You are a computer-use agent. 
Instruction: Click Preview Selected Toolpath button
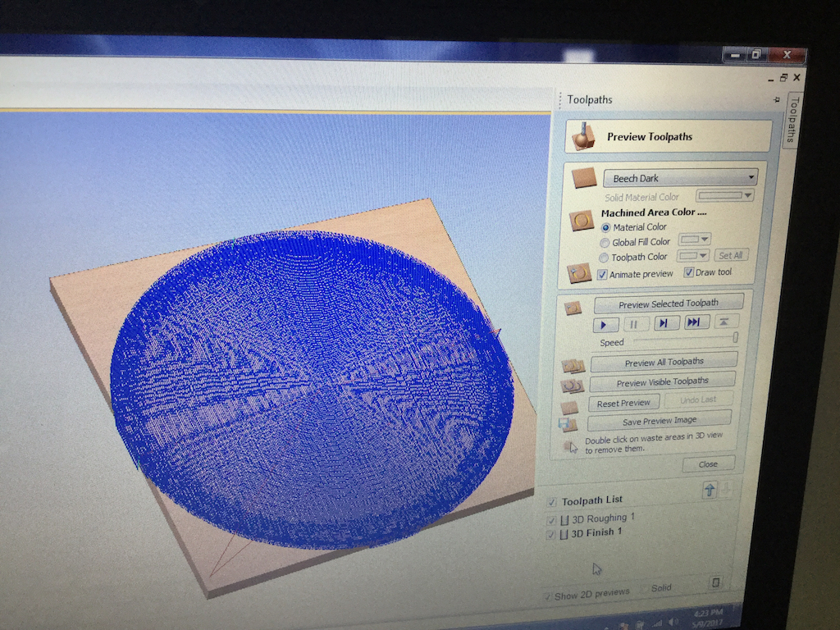[x=669, y=304]
